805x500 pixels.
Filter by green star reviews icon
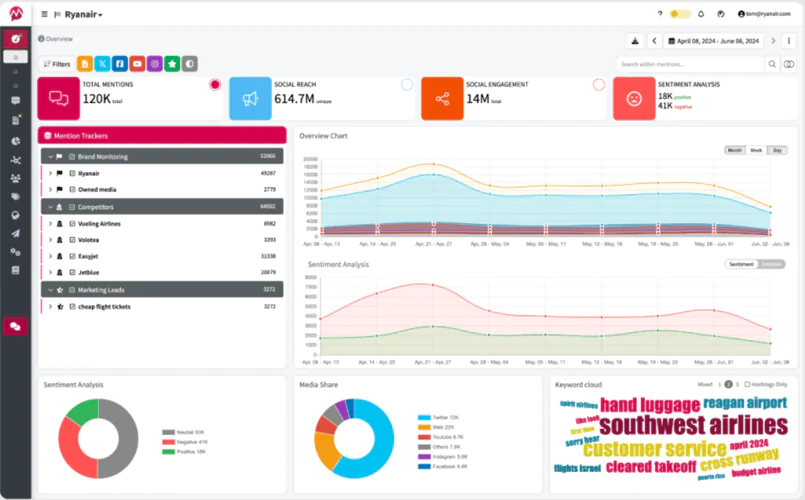pyautogui.click(x=172, y=64)
